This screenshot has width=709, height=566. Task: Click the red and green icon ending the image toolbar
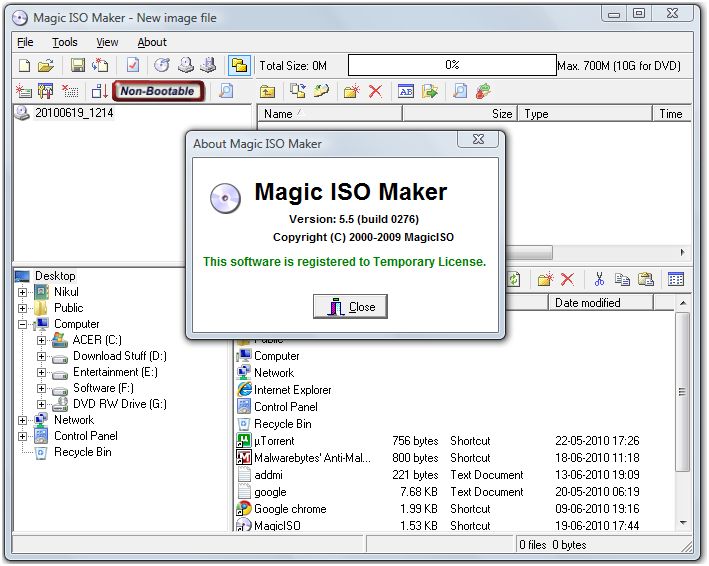coord(483,92)
